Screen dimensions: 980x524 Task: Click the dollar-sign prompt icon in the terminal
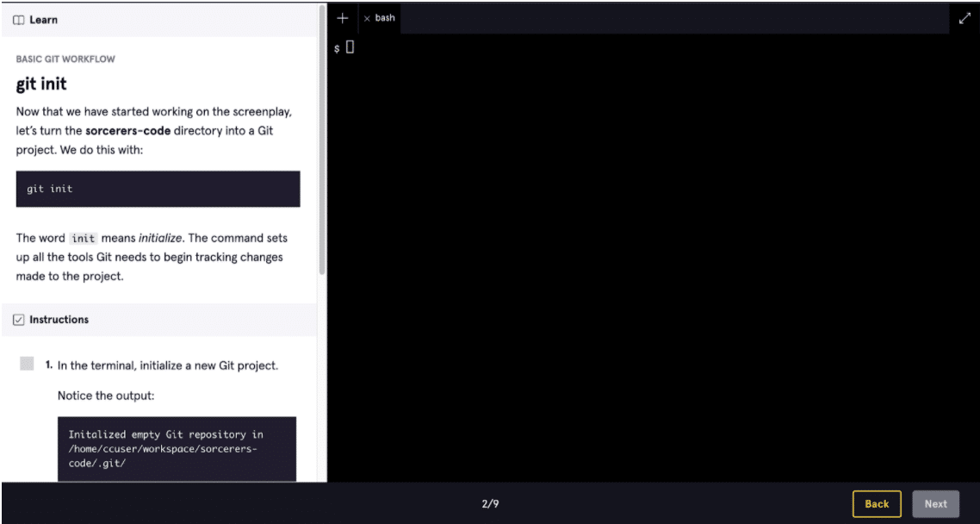pyautogui.click(x=335, y=47)
